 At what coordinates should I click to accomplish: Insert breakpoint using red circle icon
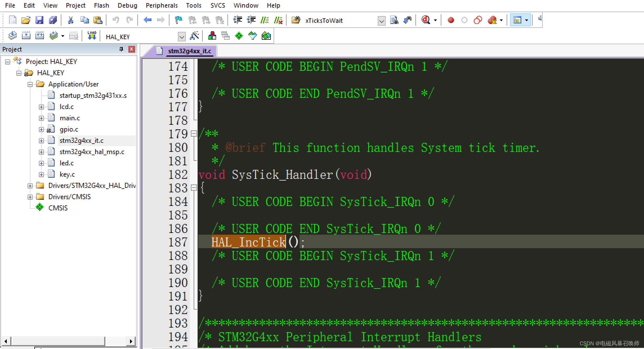451,20
